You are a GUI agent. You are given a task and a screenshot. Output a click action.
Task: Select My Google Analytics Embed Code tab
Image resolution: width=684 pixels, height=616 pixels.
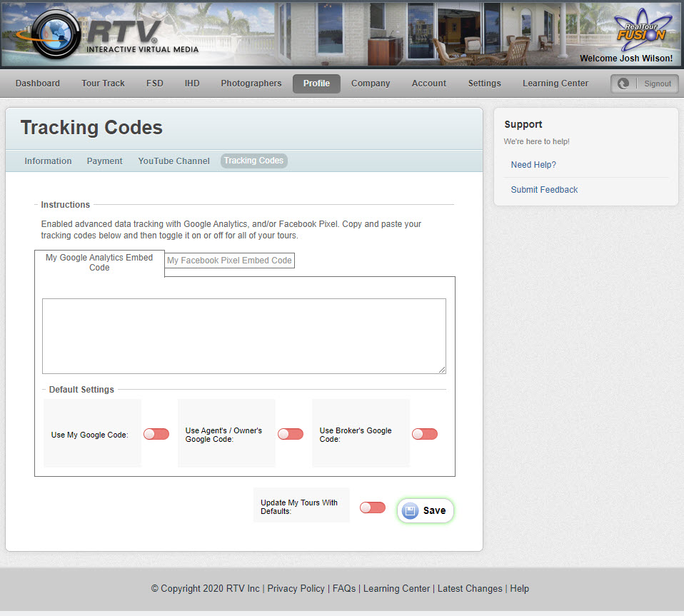click(99, 263)
